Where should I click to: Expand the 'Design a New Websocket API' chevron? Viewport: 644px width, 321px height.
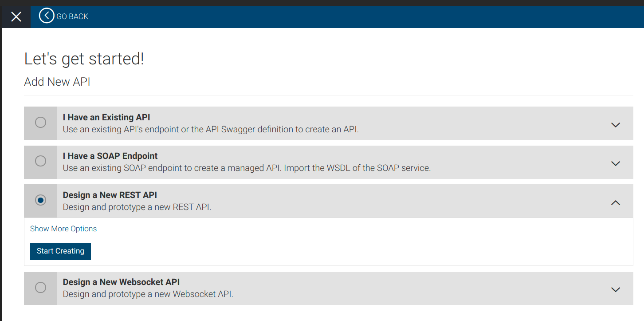[x=616, y=289]
